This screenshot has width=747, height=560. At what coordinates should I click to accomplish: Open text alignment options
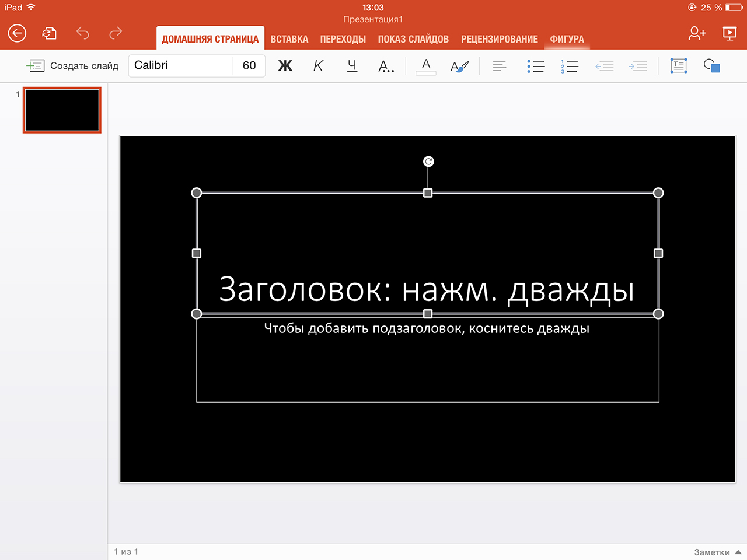(x=500, y=66)
